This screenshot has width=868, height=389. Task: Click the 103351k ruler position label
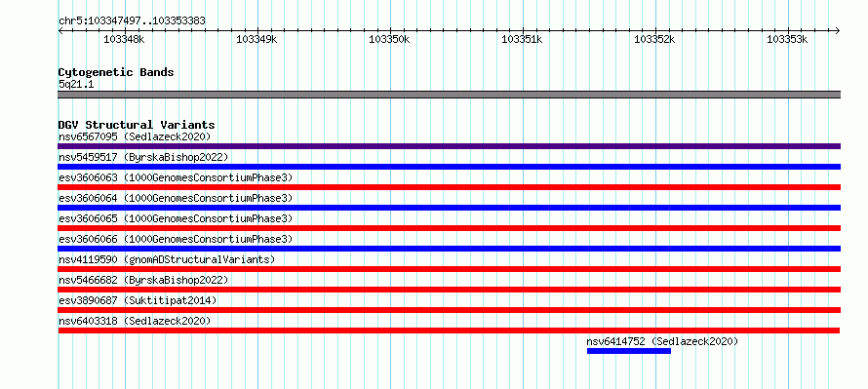pyautogui.click(x=522, y=40)
